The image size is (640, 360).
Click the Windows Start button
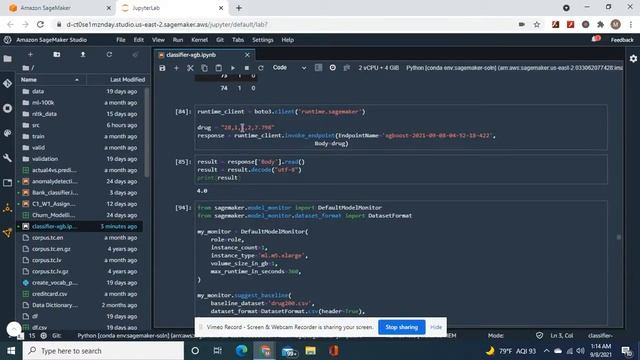click(11, 351)
